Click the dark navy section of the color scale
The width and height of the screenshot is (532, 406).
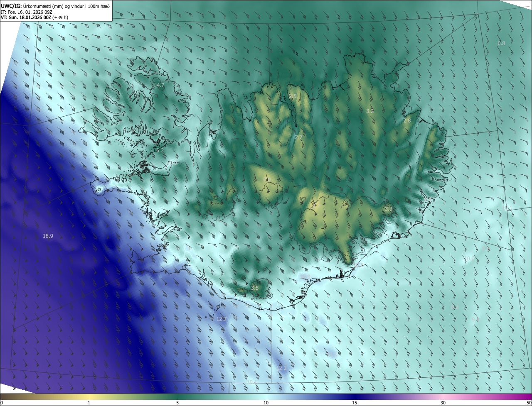pyautogui.click(x=355, y=397)
